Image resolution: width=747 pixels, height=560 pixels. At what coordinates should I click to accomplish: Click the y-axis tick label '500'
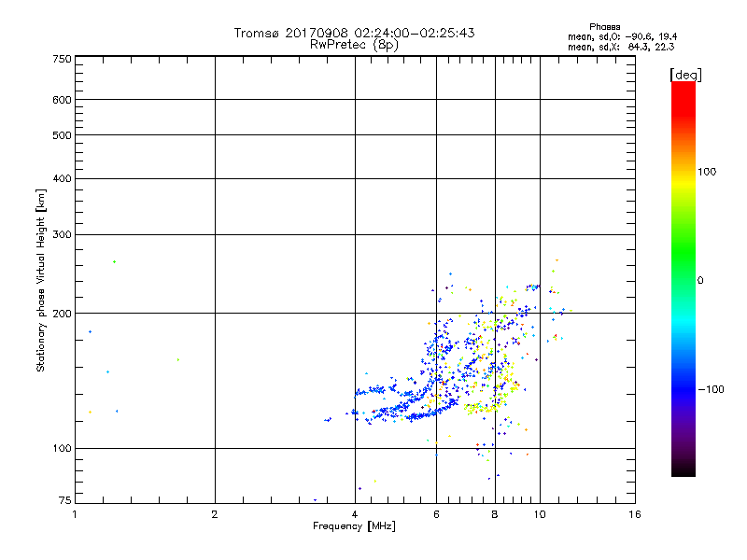[62, 135]
